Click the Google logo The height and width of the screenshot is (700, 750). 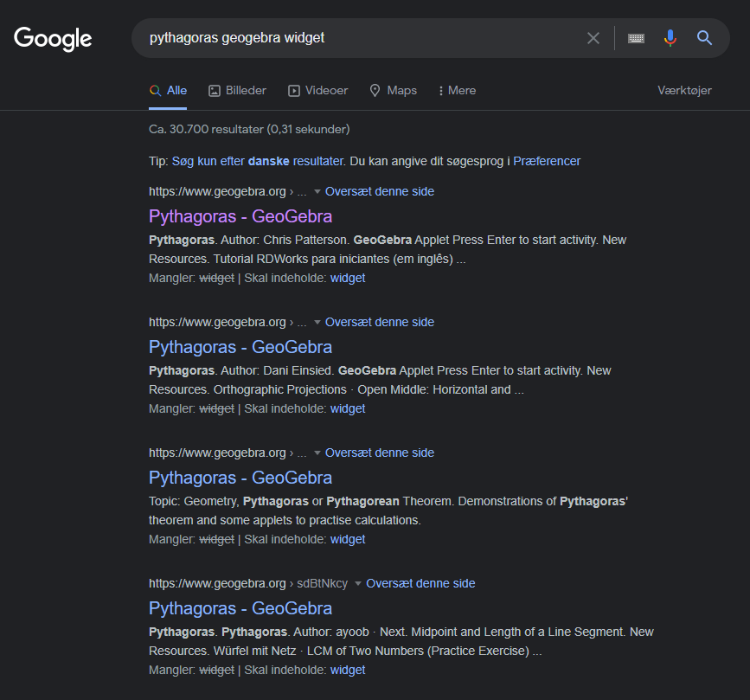(x=53, y=38)
